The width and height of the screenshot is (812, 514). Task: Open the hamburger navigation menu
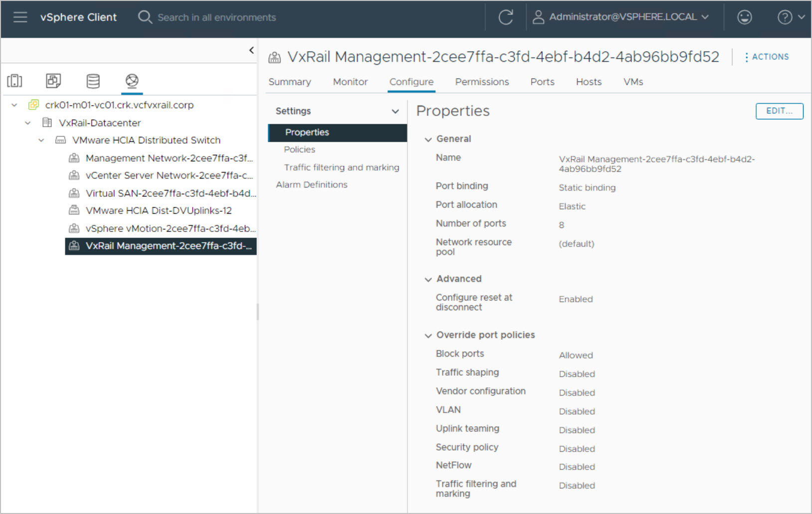pyautogui.click(x=20, y=17)
